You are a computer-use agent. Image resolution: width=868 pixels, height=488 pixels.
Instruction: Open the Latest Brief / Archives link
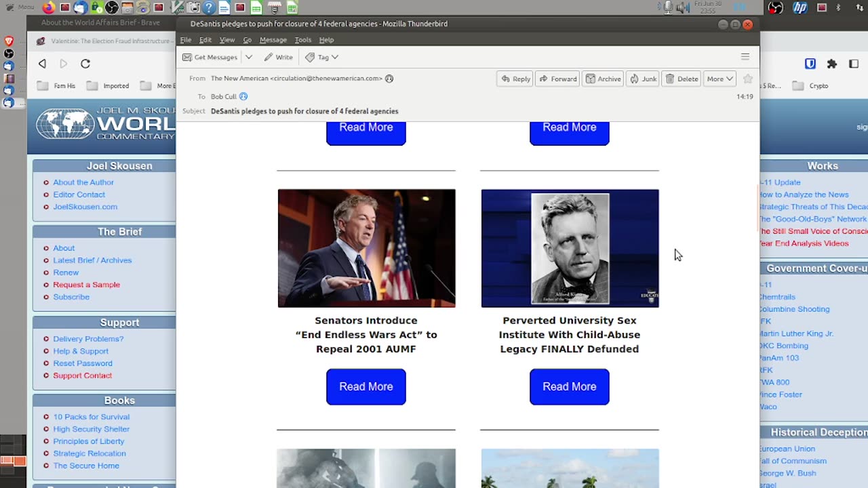pyautogui.click(x=92, y=260)
